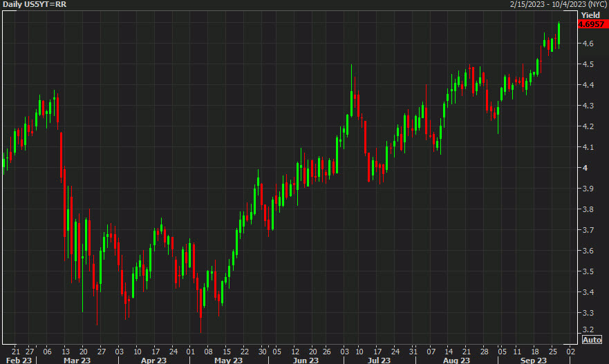The width and height of the screenshot is (609, 364).
Task: Click the 14 date tick label
Action: click(x=449, y=352)
